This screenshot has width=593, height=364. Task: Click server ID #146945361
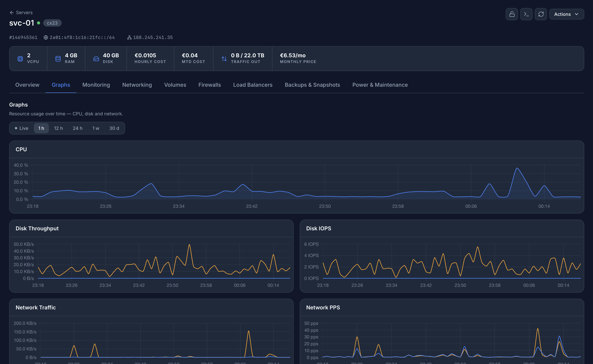[x=23, y=38]
